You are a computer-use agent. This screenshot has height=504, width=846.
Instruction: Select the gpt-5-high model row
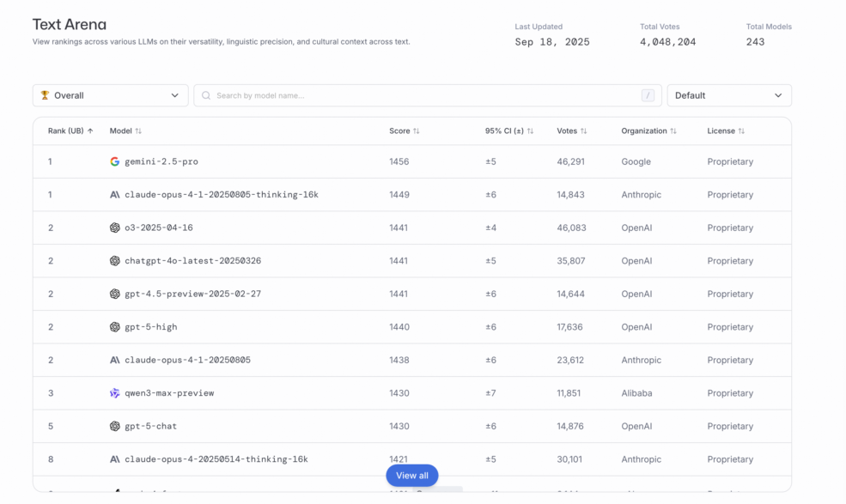[x=412, y=327]
